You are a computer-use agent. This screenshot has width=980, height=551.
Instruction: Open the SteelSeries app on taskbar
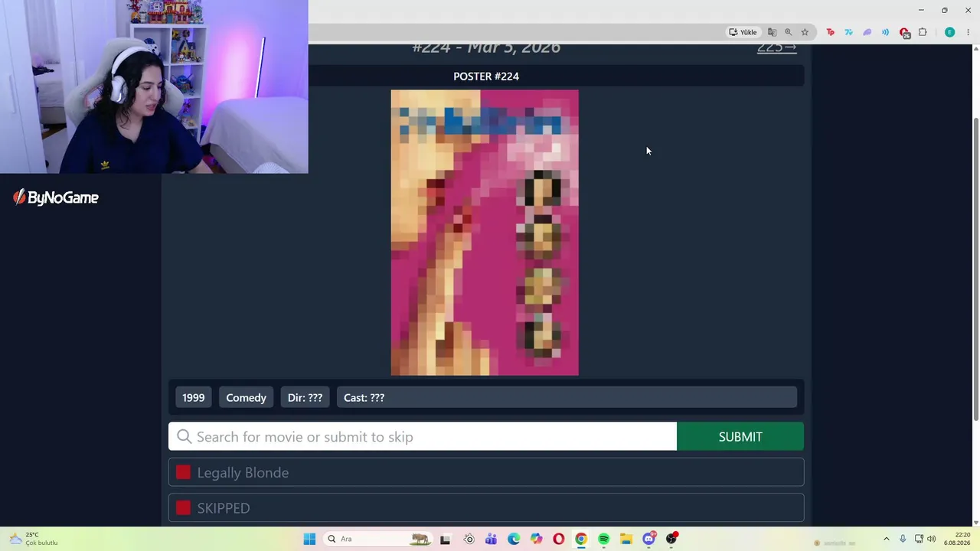[469, 539]
